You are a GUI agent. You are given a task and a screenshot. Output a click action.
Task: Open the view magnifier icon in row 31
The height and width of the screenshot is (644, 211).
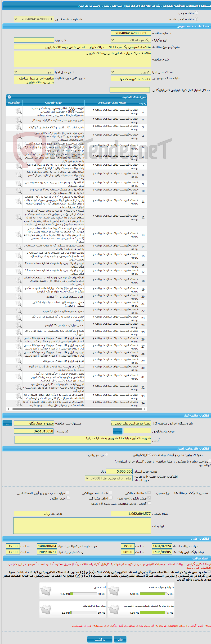(x=18, y=377)
